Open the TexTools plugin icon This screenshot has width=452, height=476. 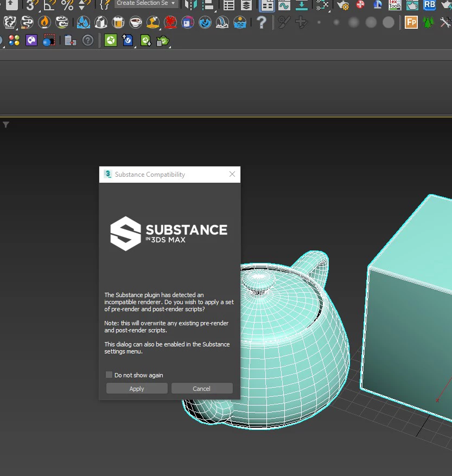pyautogui.click(x=395, y=5)
